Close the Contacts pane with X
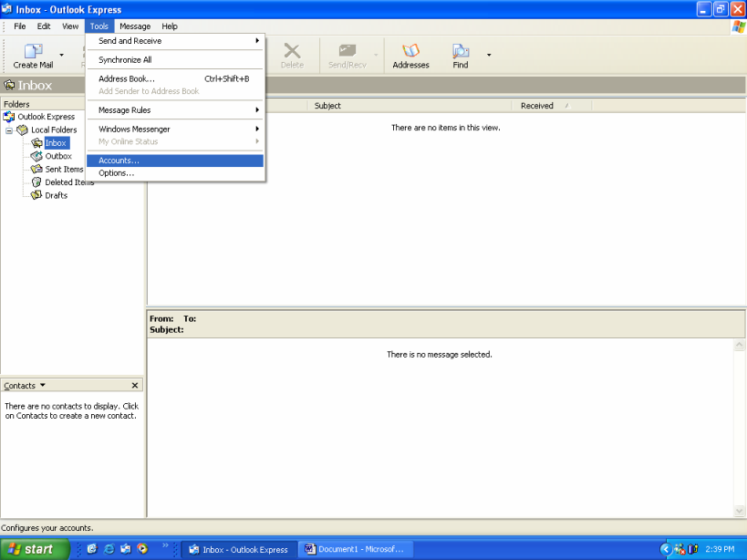747x560 pixels. tap(135, 385)
